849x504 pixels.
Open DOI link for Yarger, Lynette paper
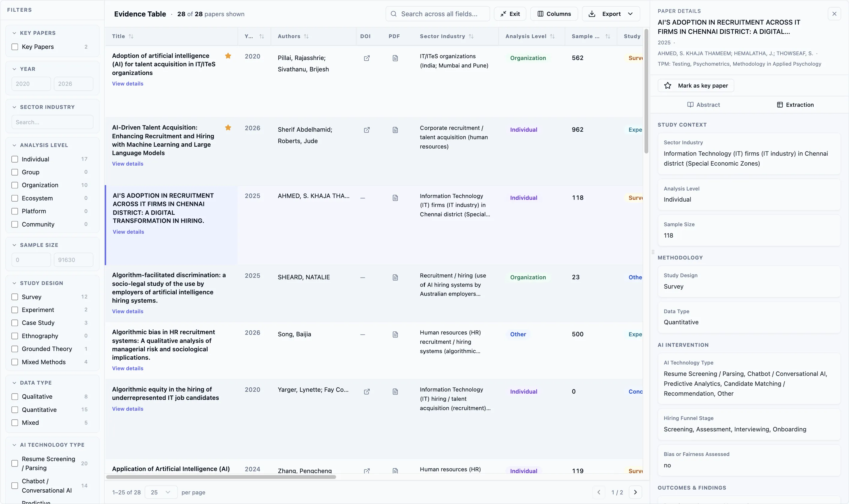366,391
